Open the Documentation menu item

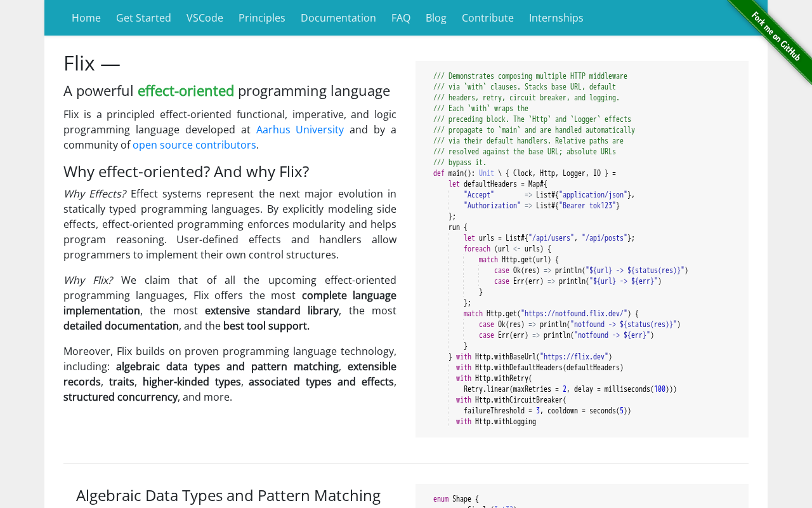(338, 18)
